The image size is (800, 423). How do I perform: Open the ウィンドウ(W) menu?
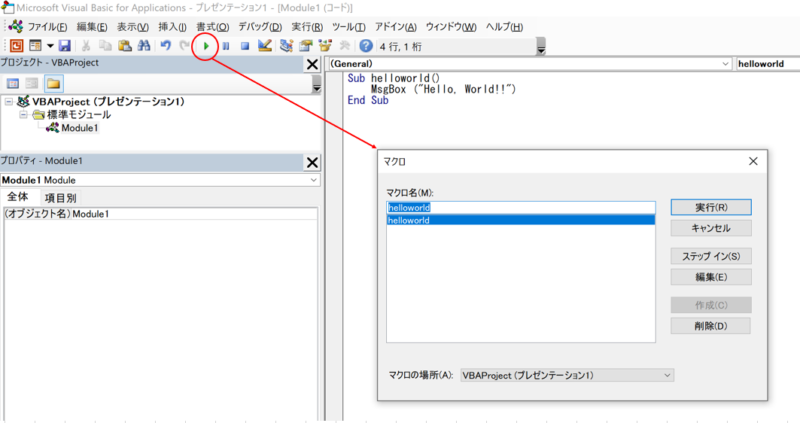tap(451, 27)
